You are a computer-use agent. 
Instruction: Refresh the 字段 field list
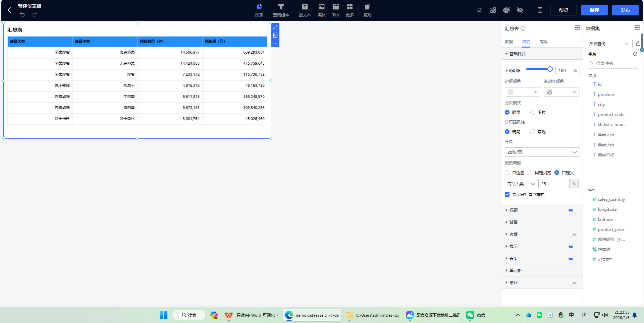click(635, 54)
